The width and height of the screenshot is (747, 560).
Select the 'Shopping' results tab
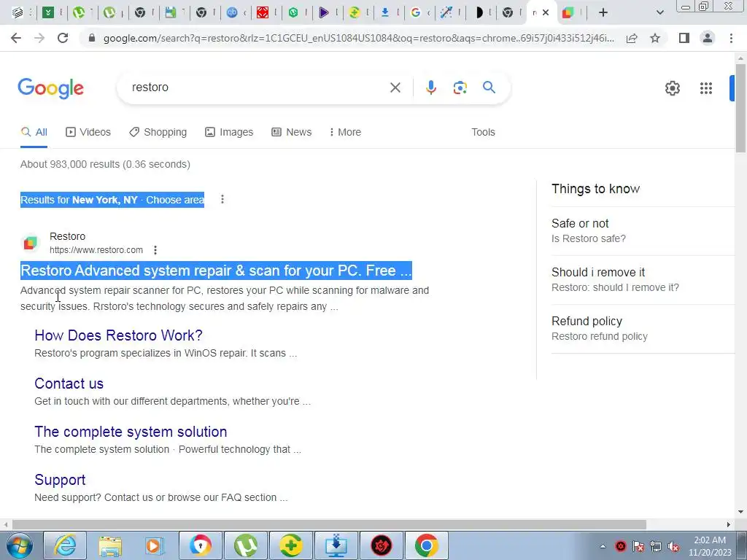(158, 132)
